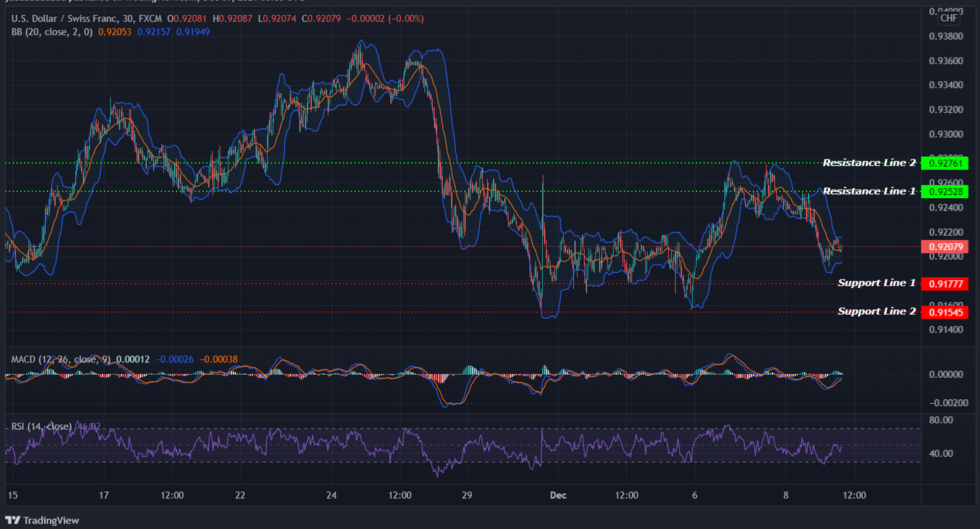Screen dimensions: 980x529
Task: Click the BB upper value 0.92157
Action: (154, 31)
